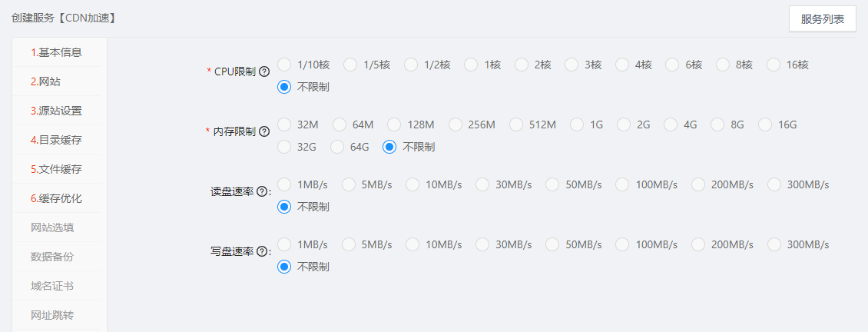
Task: Open the 4.目录缓存 section
Action: pos(56,140)
